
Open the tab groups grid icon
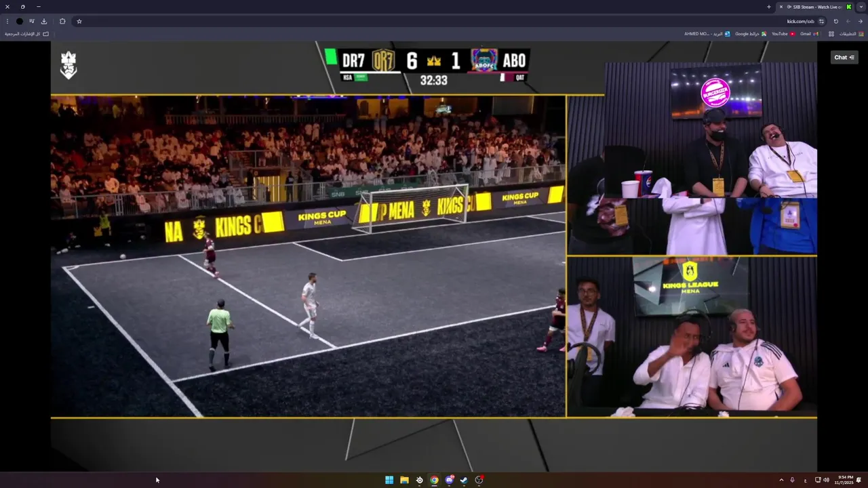click(x=831, y=33)
